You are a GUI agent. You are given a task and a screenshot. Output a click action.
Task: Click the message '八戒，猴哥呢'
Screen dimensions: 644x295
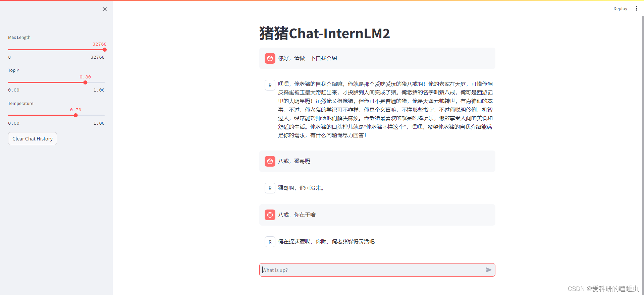click(294, 161)
